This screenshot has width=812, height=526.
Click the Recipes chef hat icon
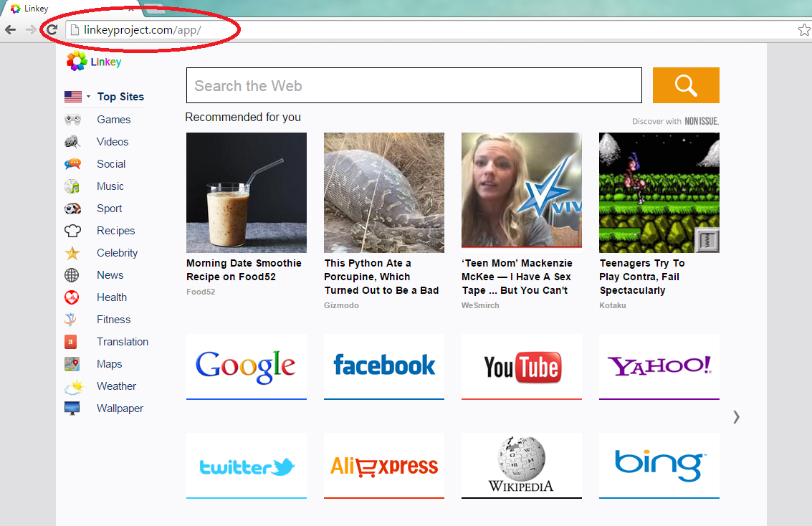coord(72,230)
